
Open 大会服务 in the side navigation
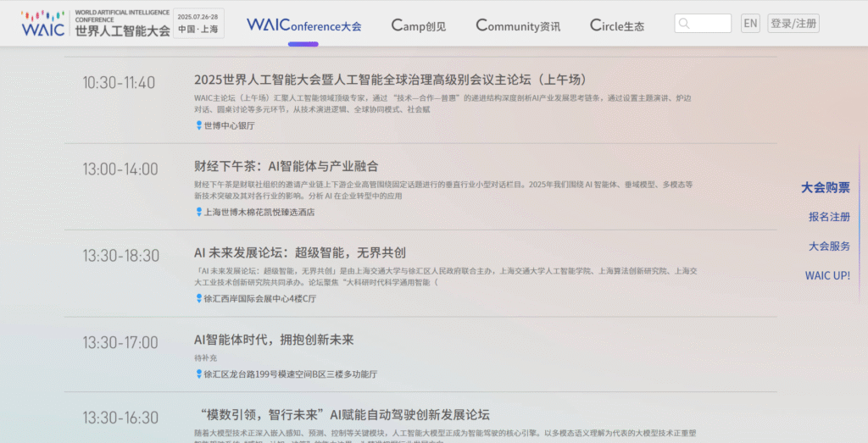[x=829, y=246]
